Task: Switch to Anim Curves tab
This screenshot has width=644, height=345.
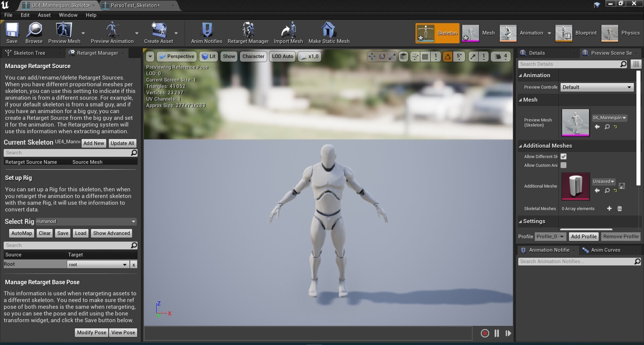Action: [x=605, y=250]
